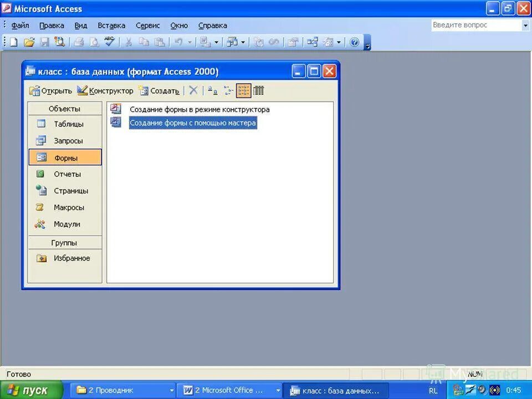Open the Properties toolbar icon
This screenshot has height=399, width=532.
click(293, 42)
